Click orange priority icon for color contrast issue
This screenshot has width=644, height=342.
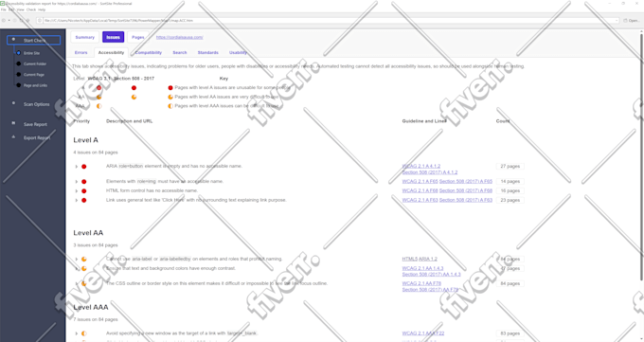coord(83,269)
